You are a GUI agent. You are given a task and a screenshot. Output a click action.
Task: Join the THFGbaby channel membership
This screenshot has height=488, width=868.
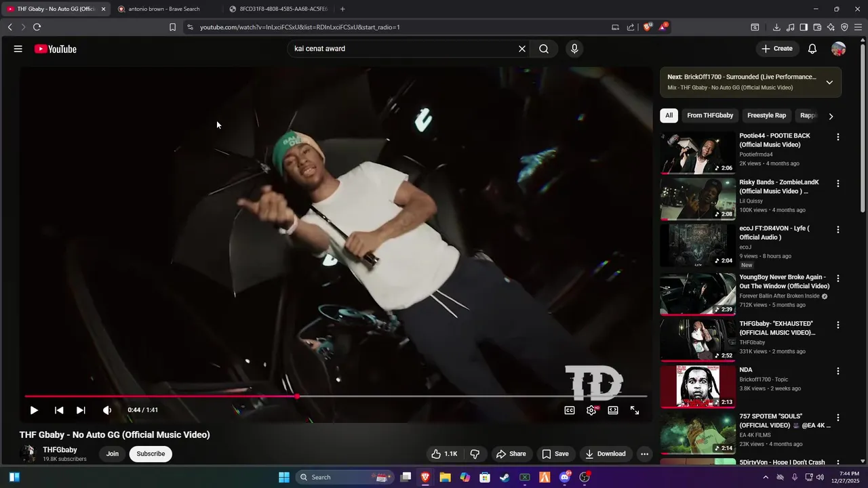tap(113, 454)
